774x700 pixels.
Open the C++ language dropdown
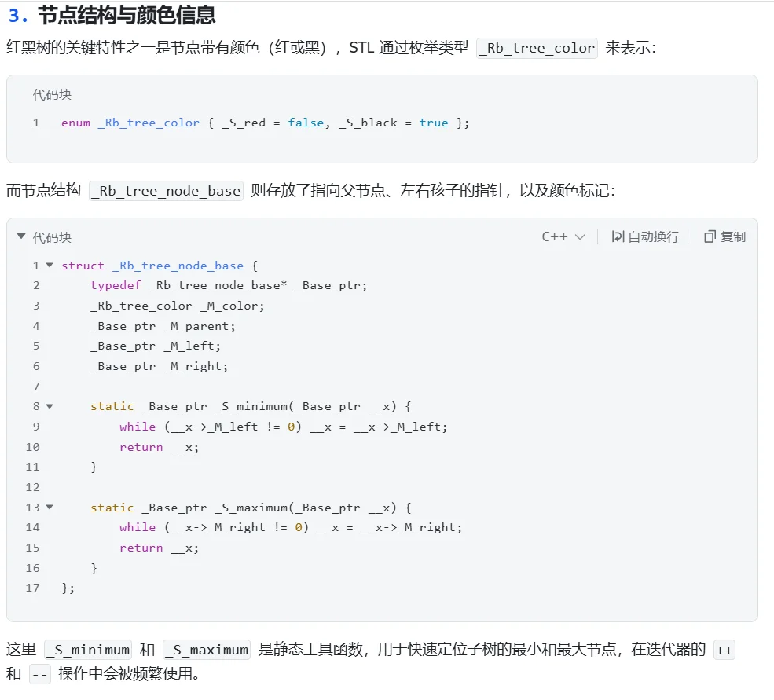(x=564, y=236)
